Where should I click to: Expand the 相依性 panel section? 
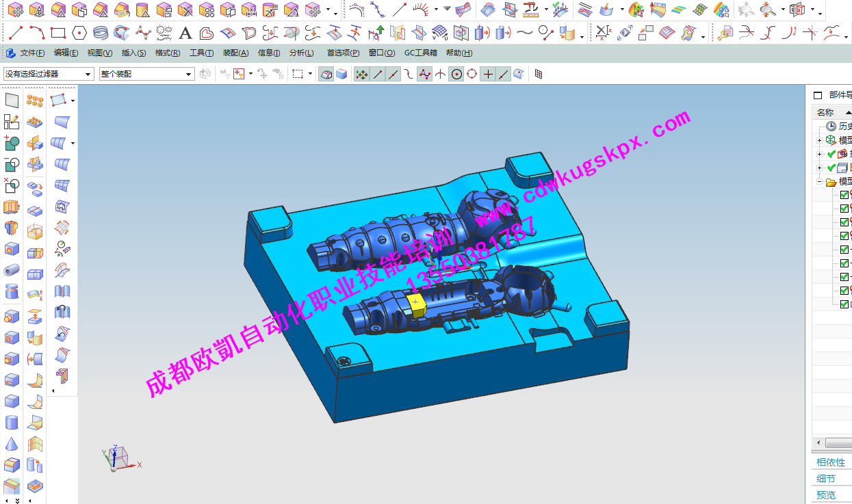pyautogui.click(x=831, y=462)
